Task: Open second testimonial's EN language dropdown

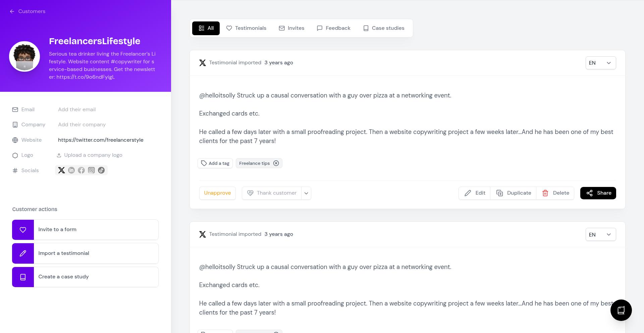Action: pyautogui.click(x=600, y=235)
